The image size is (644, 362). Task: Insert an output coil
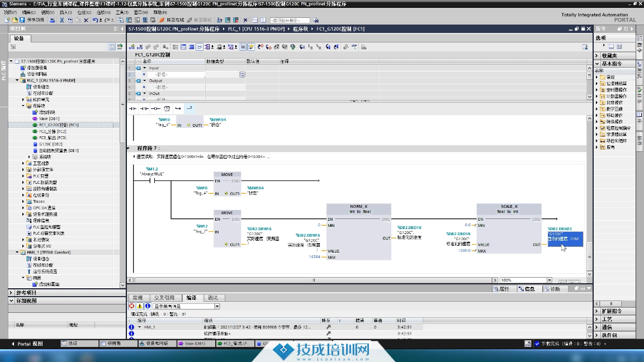point(155,109)
